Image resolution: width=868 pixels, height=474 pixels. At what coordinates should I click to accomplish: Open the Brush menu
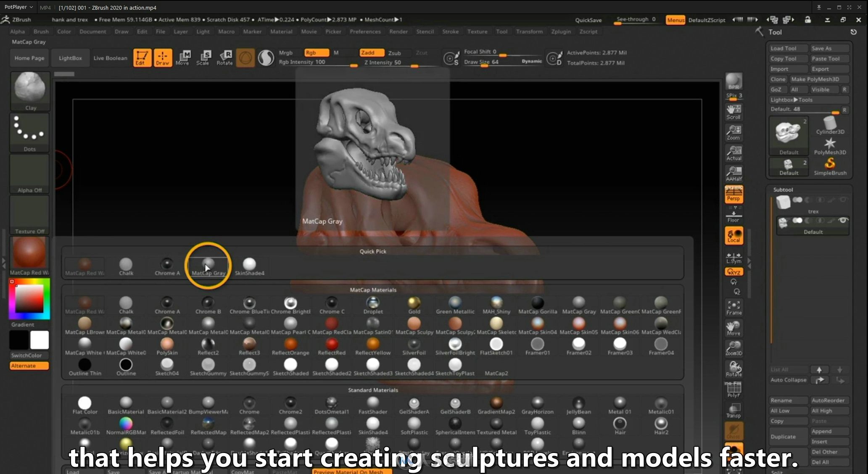41,32
